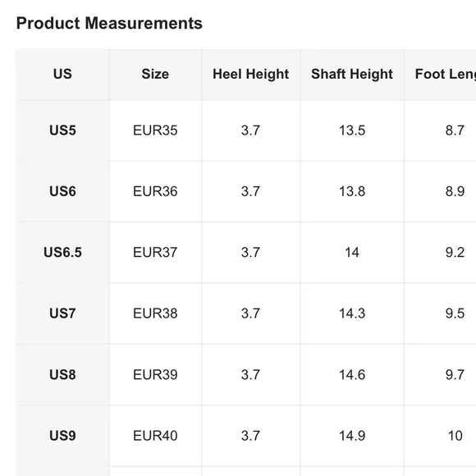Click the EUR37 size cell
Screen dimensions: 476x476
[x=155, y=253]
